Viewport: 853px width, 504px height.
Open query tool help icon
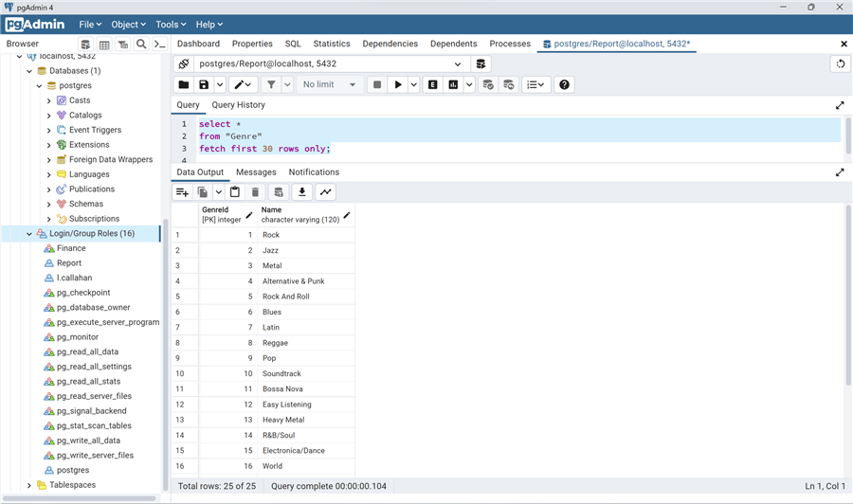click(564, 84)
